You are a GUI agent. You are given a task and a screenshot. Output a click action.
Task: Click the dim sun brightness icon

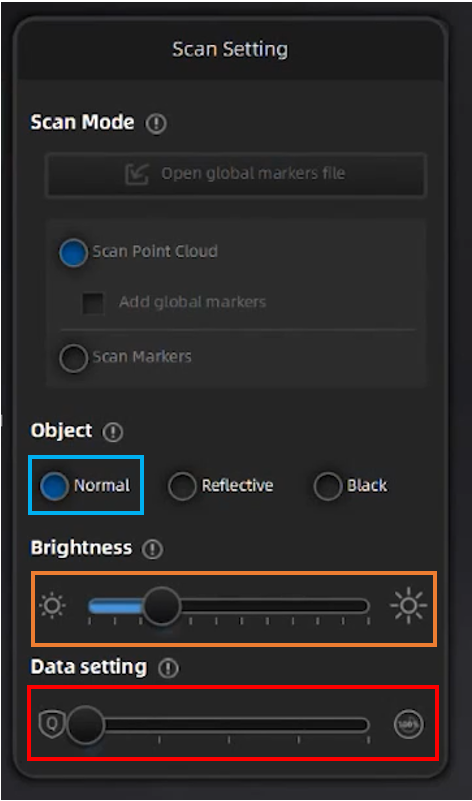53,606
